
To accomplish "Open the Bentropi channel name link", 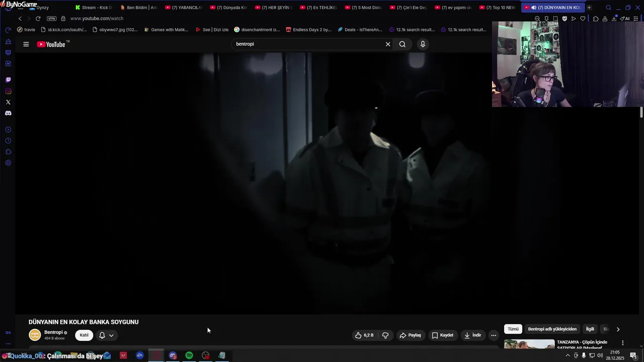I will tap(53, 332).
